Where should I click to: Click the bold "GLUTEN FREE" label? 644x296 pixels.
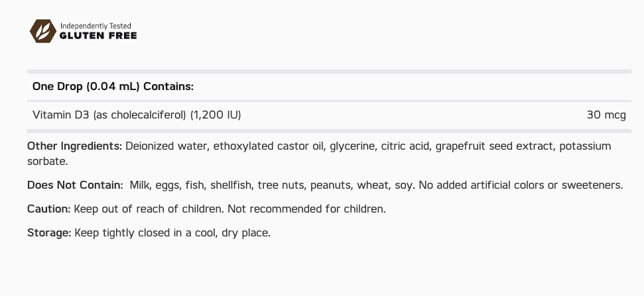point(98,36)
